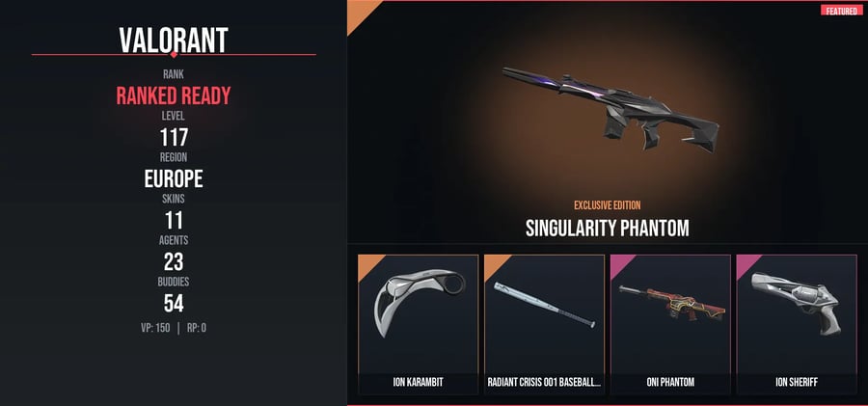Screen dimensions: 868x406
Task: Click the orange corner ribbon on baseball bat card
Action: (x=496, y=266)
